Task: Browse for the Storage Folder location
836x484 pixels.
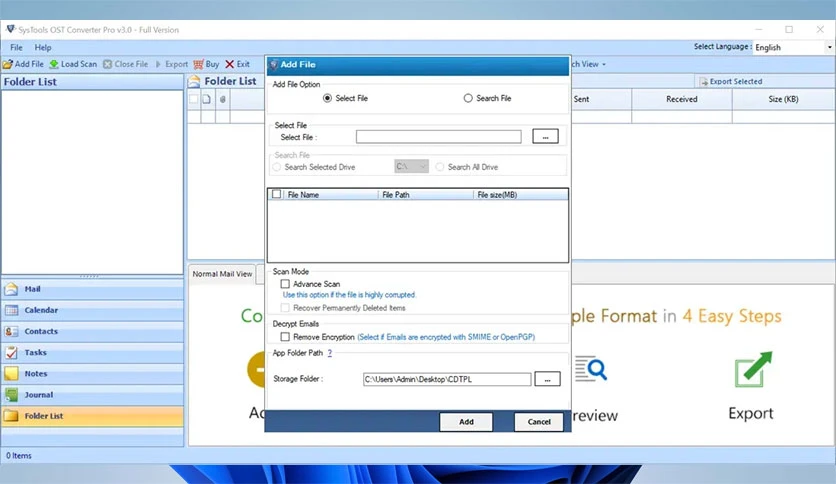Action: [x=547, y=379]
